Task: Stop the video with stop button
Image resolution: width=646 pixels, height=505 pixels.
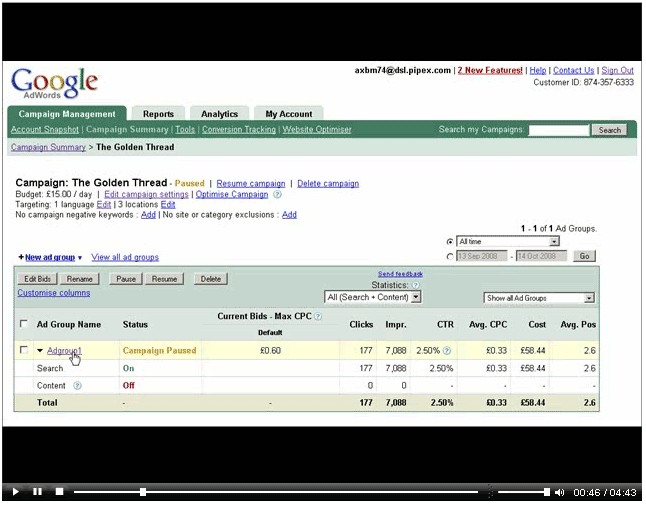Action: tap(59, 491)
